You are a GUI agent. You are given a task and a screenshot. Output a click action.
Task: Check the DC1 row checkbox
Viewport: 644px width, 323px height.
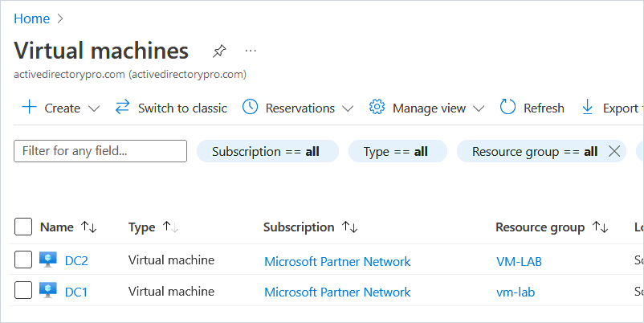coord(23,291)
